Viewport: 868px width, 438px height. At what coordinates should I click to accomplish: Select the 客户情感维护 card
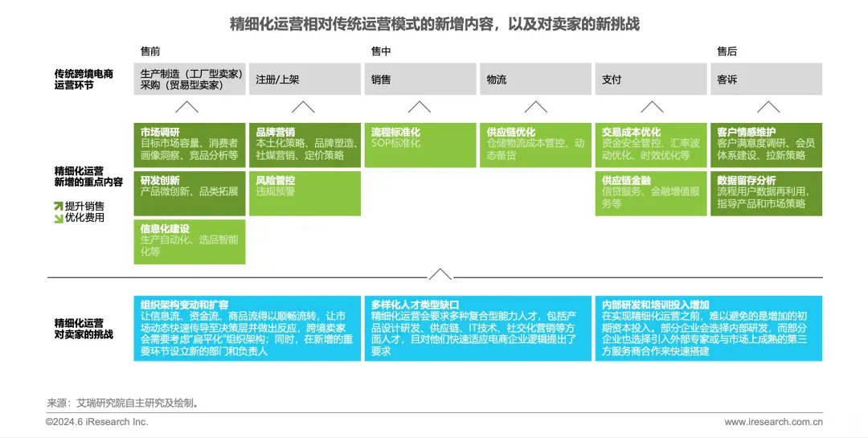766,145
